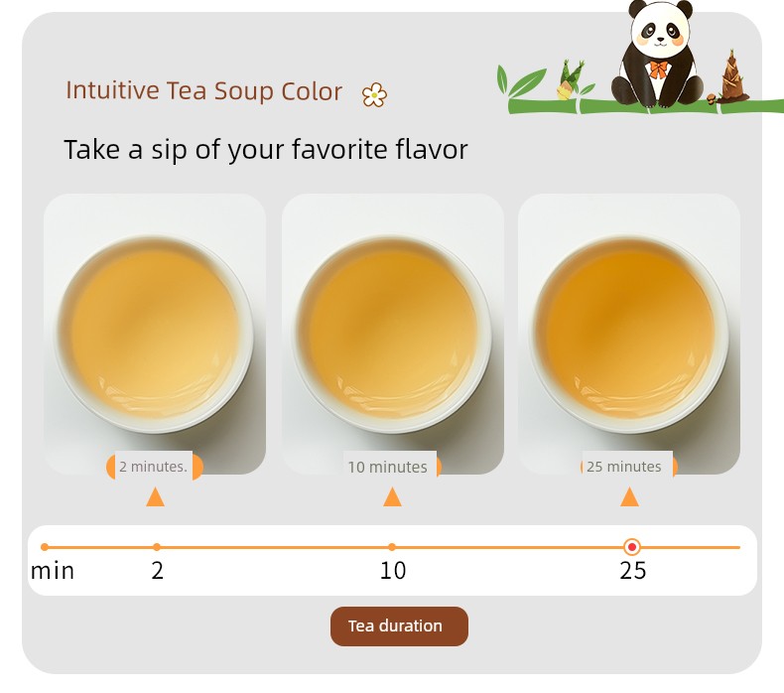Click the panda mascot illustration

(658, 54)
